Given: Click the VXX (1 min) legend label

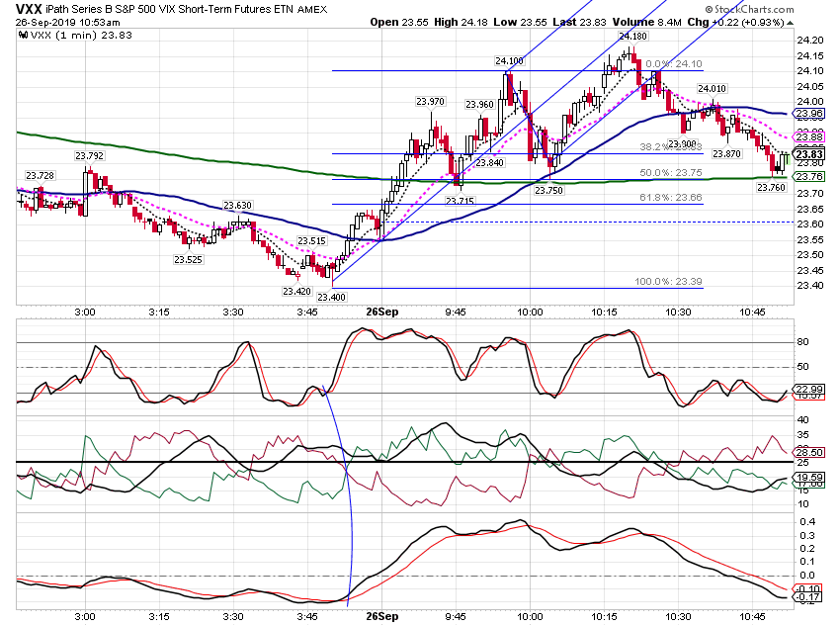Looking at the screenshot, I should pos(81,35).
